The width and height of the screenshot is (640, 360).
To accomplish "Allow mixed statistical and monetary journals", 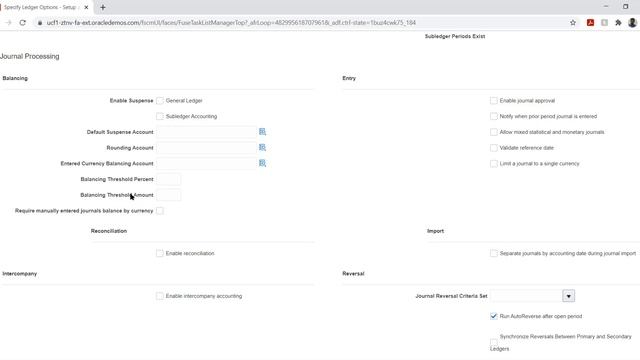I will pyautogui.click(x=494, y=132).
